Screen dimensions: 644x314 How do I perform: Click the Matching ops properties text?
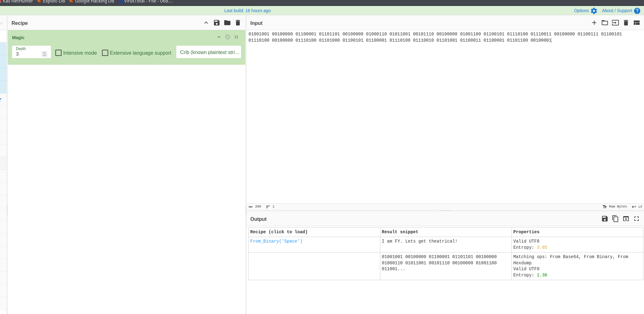tap(571, 260)
